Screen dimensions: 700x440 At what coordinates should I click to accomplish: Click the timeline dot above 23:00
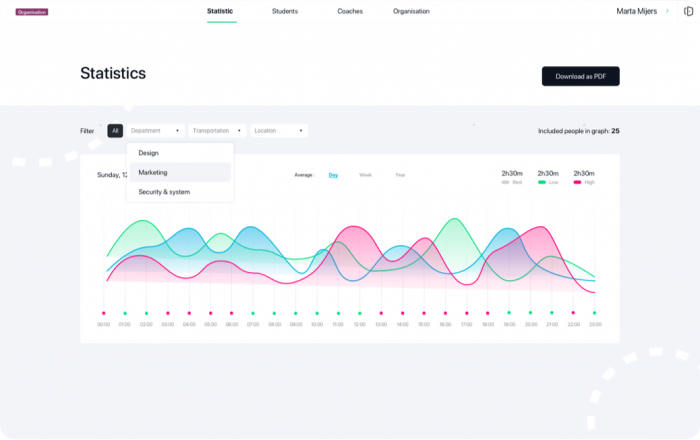point(594,313)
